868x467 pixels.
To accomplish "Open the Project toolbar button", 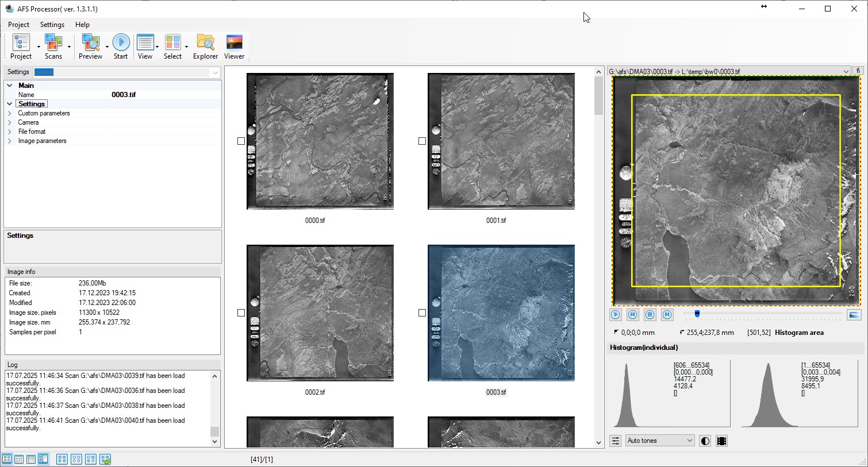I will (x=21, y=46).
